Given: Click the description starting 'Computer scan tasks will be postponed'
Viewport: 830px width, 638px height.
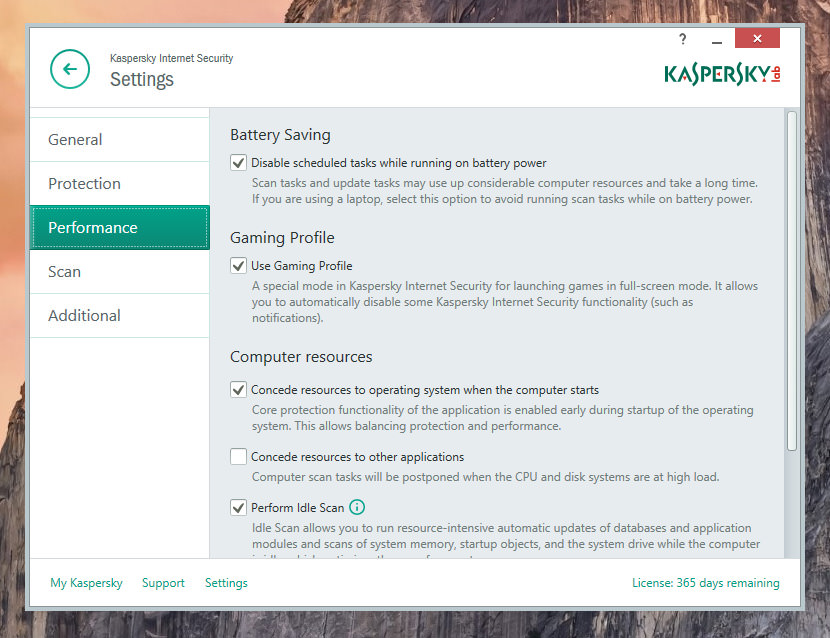Looking at the screenshot, I should pyautogui.click(x=485, y=477).
